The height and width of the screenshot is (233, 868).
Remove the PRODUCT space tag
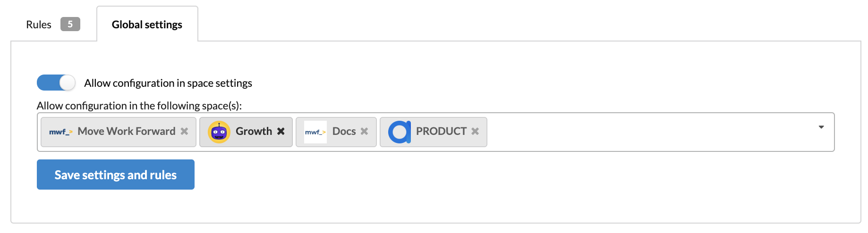point(475,132)
